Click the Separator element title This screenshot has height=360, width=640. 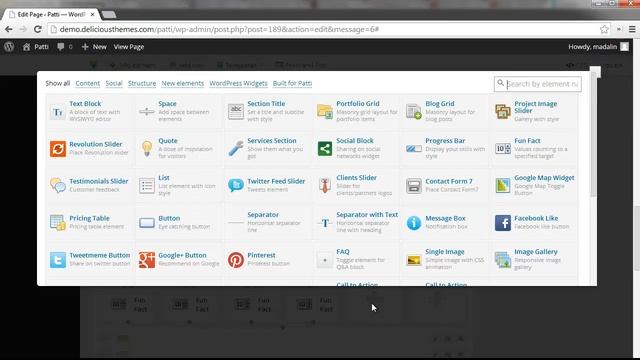263,215
